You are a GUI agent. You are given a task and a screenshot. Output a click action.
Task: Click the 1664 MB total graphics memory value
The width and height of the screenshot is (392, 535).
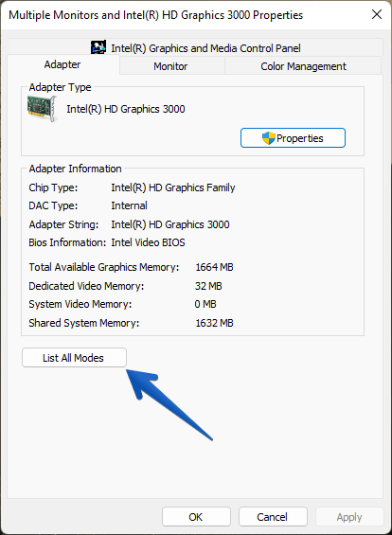214,267
